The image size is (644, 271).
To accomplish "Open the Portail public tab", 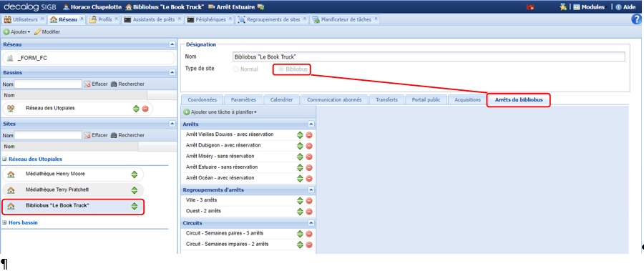I will click(426, 100).
